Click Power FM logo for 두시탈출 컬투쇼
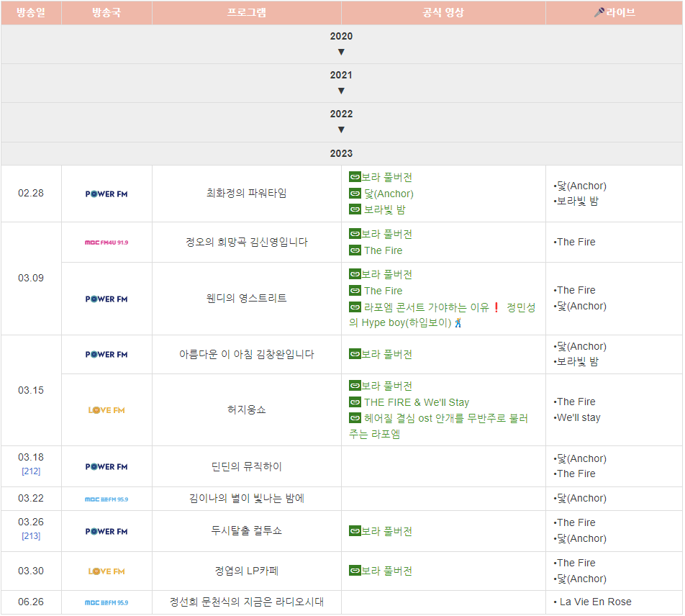The width and height of the screenshot is (685, 616). click(x=106, y=532)
